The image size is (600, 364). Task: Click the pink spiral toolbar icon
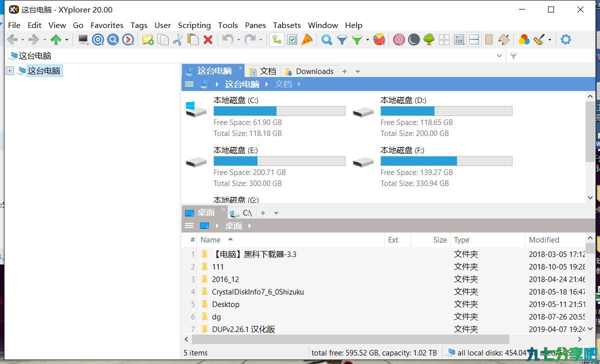pyautogui.click(x=399, y=39)
